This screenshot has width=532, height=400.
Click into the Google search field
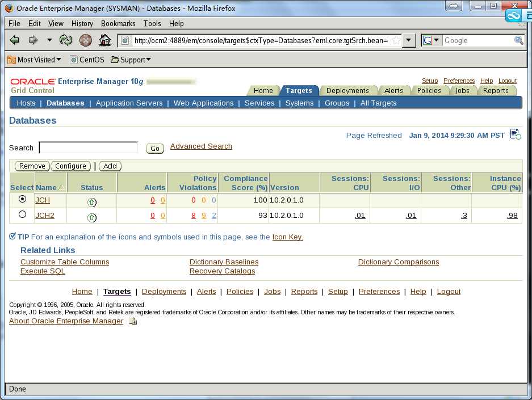pyautogui.click(x=477, y=41)
